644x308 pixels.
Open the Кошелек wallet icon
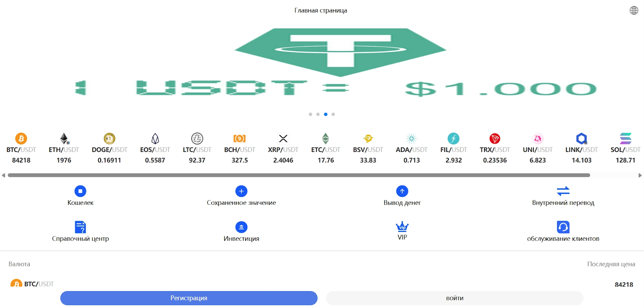click(80, 191)
